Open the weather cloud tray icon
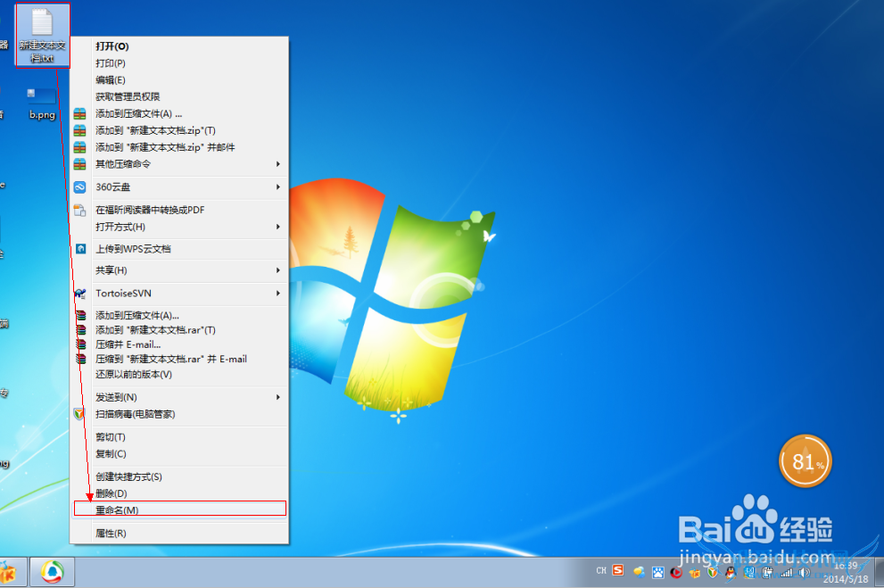884x588 pixels. [639, 573]
